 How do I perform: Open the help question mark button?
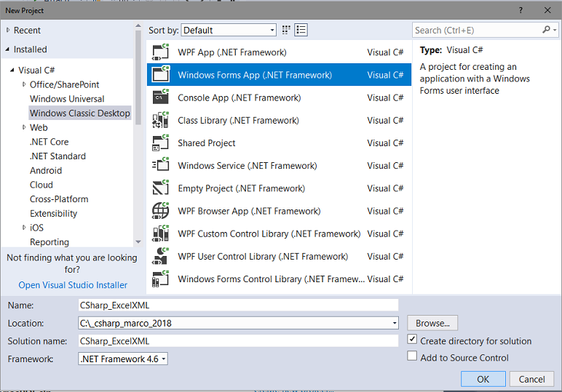pyautogui.click(x=521, y=10)
